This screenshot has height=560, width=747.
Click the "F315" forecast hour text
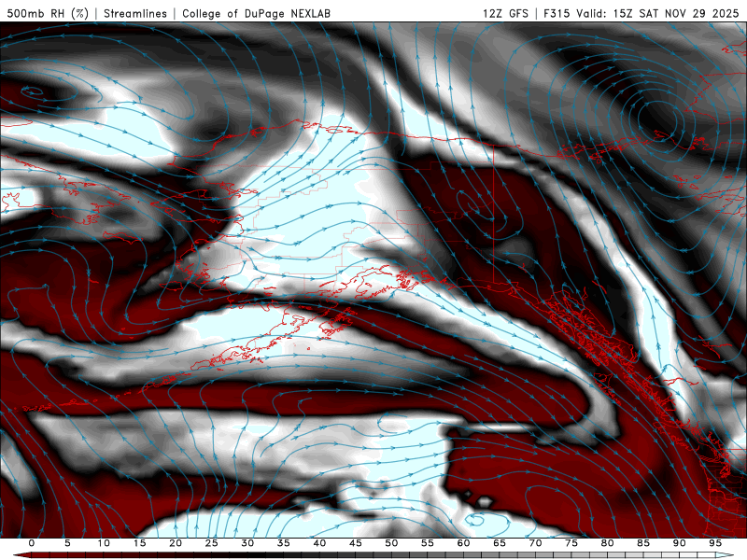click(557, 13)
